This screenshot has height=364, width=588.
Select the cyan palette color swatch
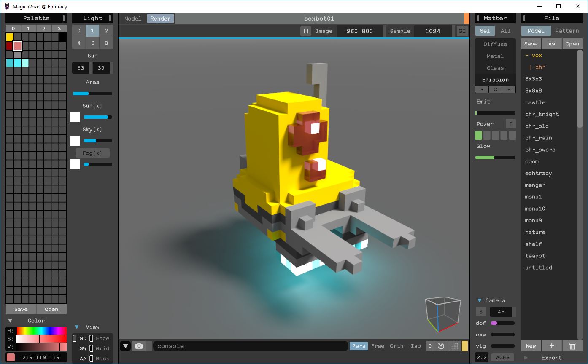click(x=17, y=63)
